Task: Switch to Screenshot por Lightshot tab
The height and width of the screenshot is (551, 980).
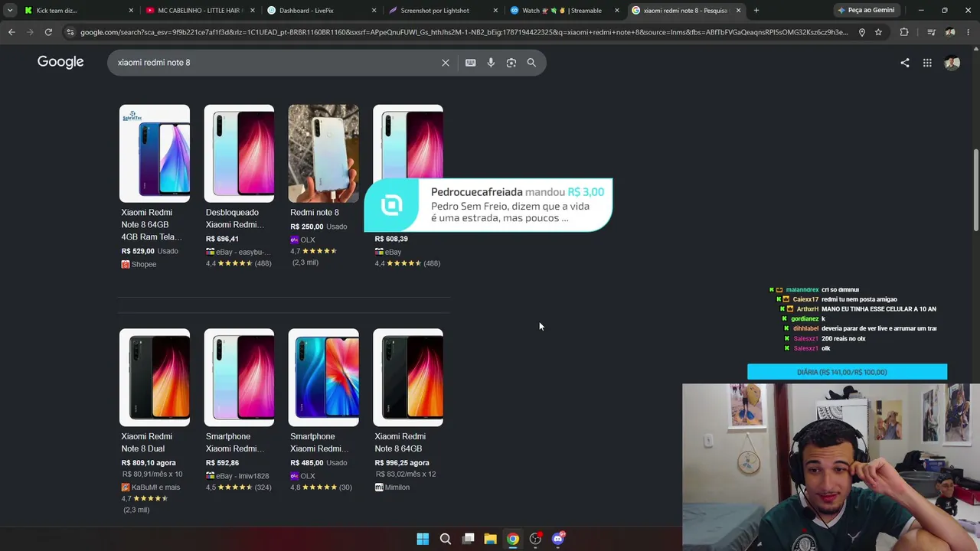Action: [x=442, y=11]
